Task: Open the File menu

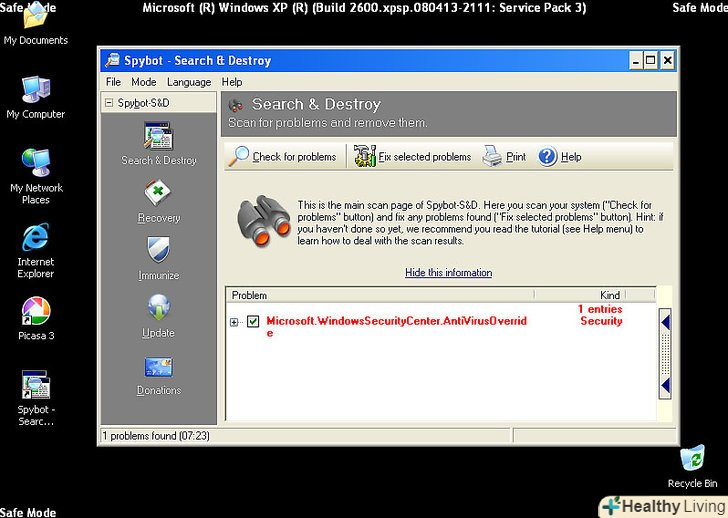Action: coord(113,82)
